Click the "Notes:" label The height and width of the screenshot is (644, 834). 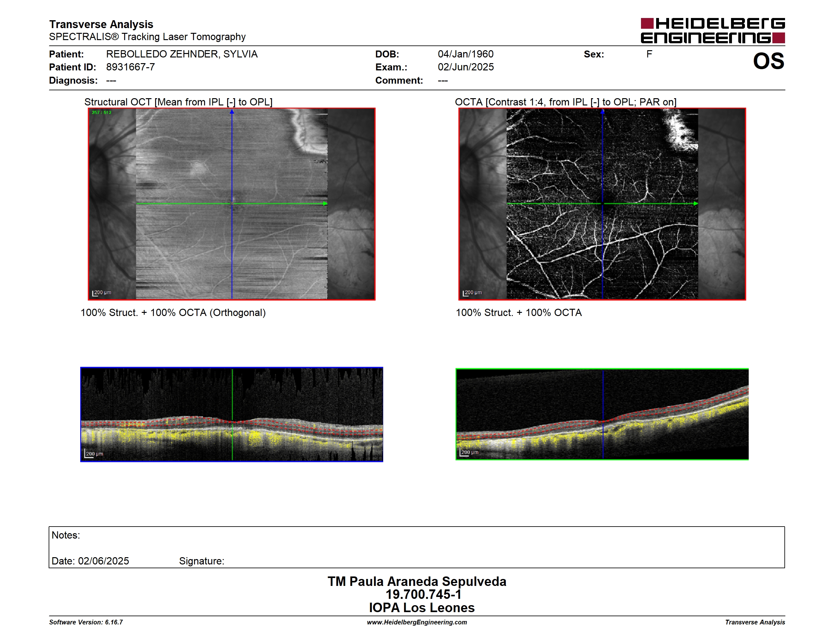(x=66, y=535)
